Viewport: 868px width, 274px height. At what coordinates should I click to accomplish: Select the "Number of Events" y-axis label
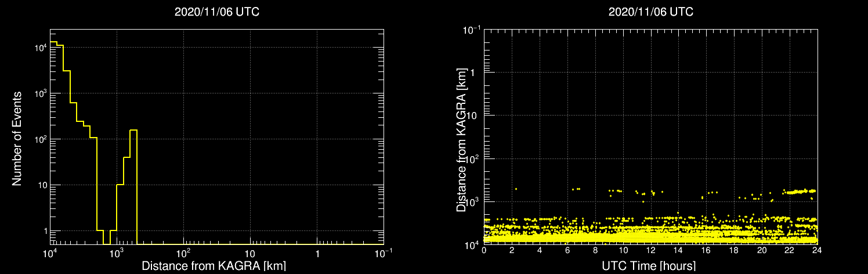point(17,138)
